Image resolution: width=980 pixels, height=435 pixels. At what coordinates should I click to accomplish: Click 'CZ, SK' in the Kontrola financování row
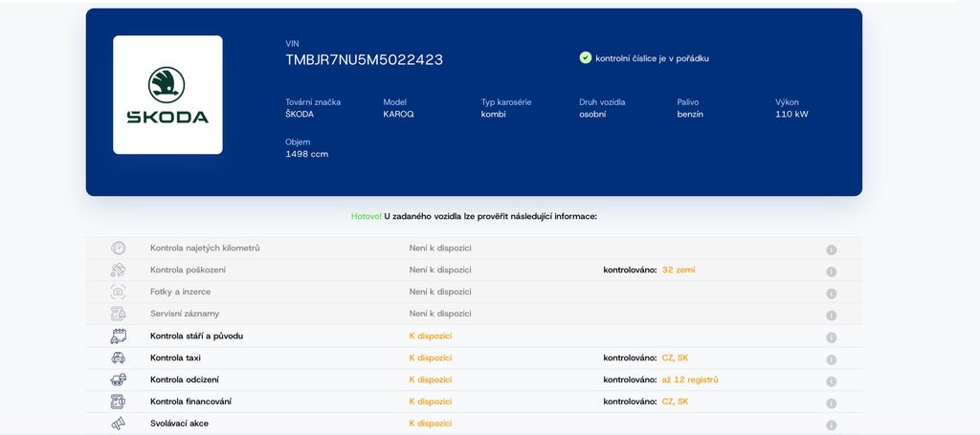(675, 402)
